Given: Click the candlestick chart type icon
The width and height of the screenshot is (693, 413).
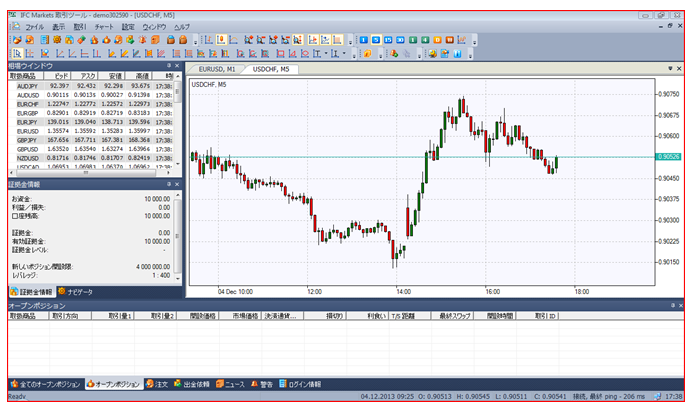Looking at the screenshot, I should click(221, 39).
